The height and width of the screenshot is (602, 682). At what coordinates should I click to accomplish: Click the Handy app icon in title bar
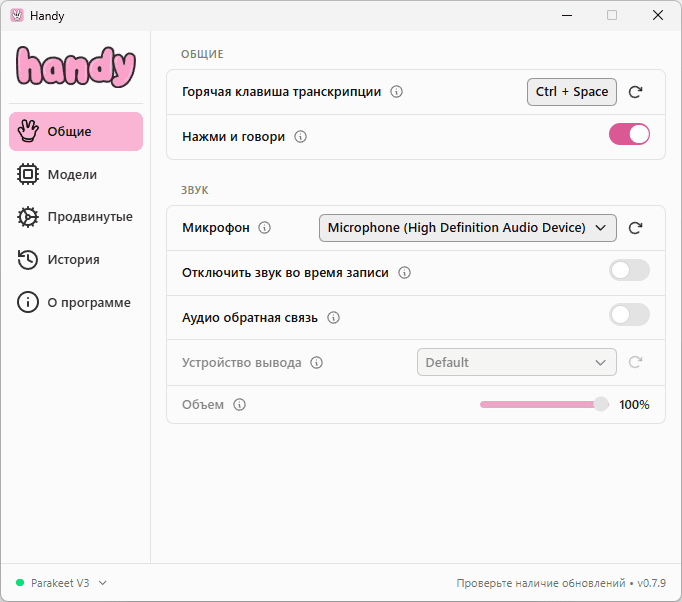pos(17,15)
